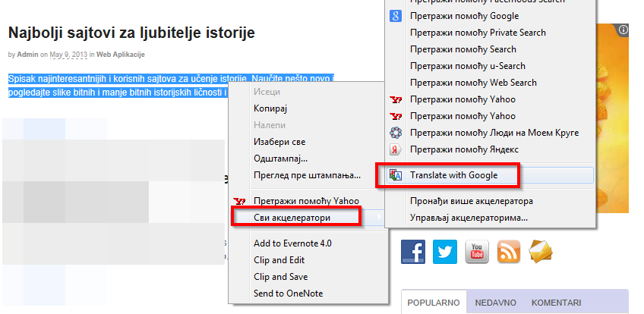Click the Google Translate accelerator icon

click(395, 175)
